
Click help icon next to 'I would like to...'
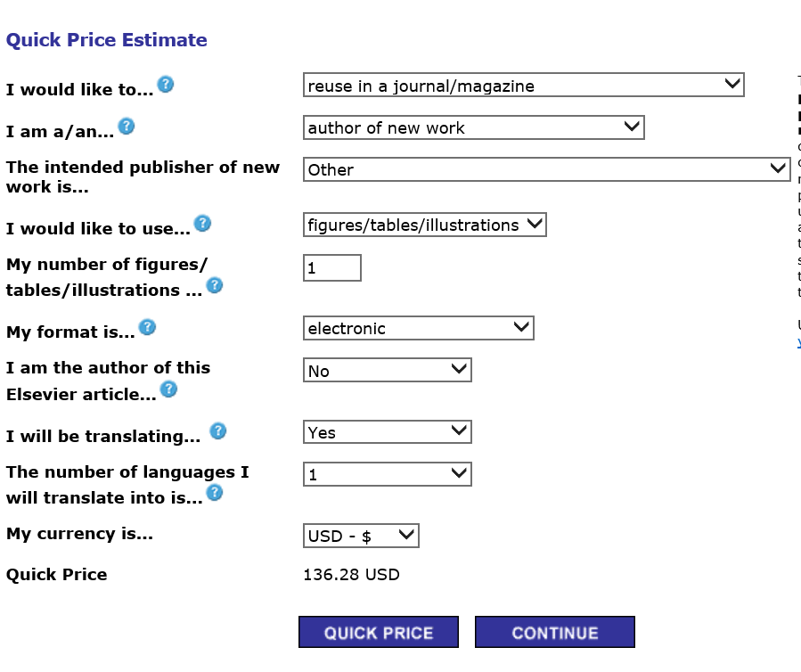[x=166, y=86]
